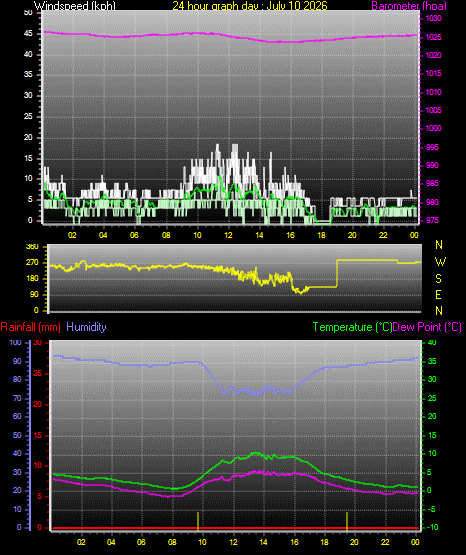Viewport: 466px width, 555px height.
Task: Click the E compass label on direction graph
Action: coord(438,295)
